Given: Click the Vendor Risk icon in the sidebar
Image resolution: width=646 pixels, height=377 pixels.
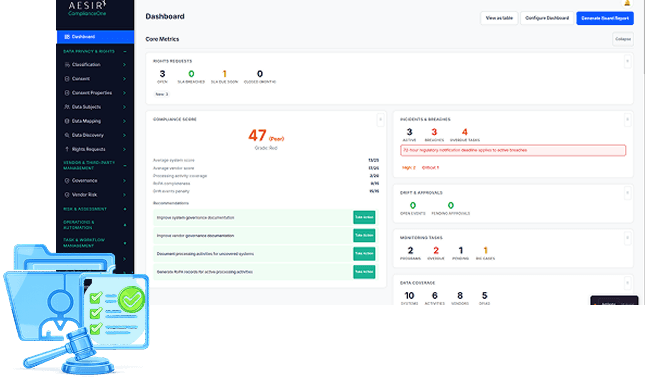Looking at the screenshot, I should tap(67, 194).
